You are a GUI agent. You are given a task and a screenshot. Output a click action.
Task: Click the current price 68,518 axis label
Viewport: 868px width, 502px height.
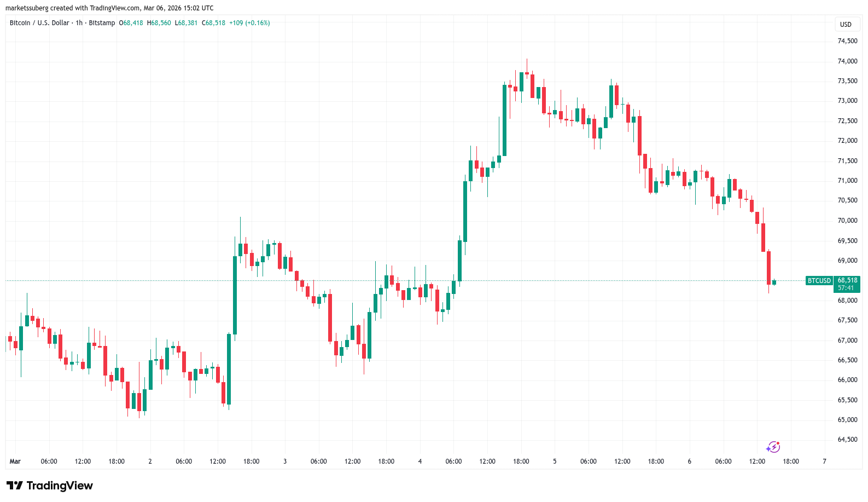847,280
